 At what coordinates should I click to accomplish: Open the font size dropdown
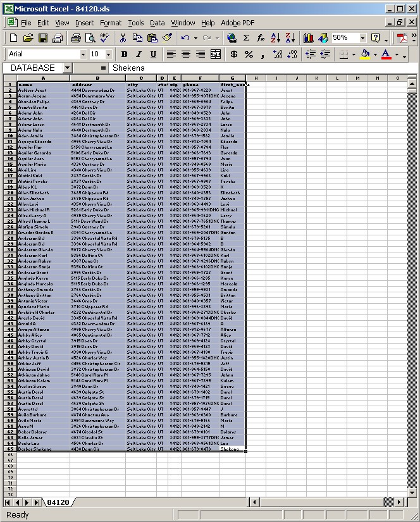click(x=109, y=54)
